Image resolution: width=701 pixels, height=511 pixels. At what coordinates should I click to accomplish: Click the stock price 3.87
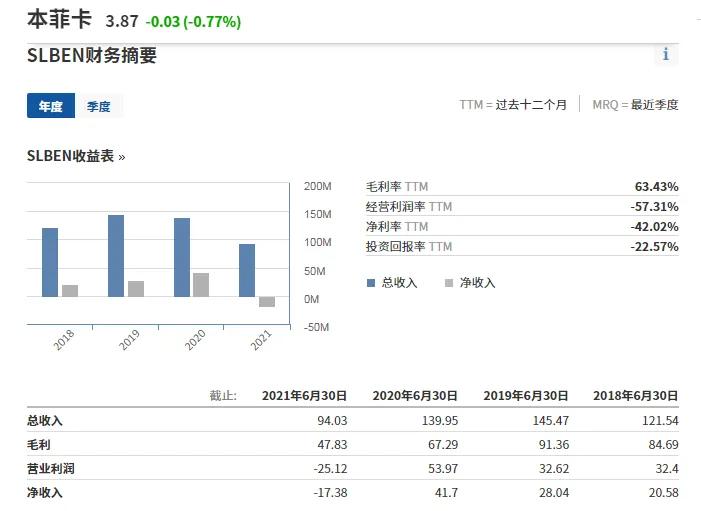122,21
